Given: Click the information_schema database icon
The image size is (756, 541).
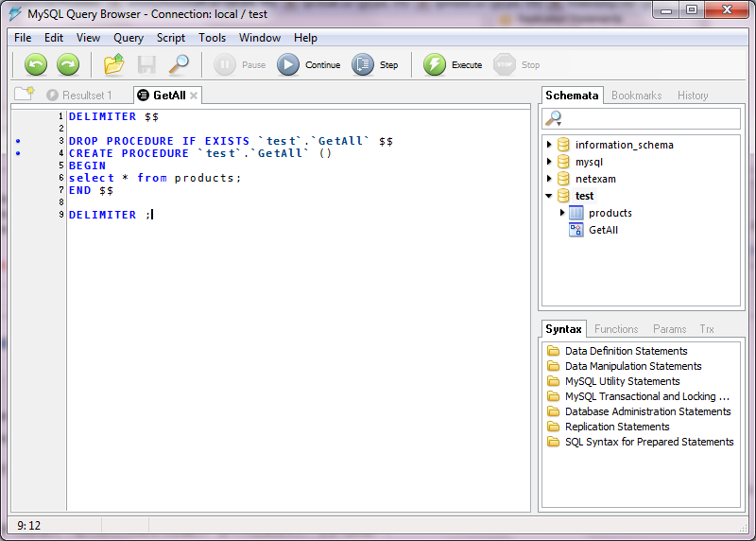Looking at the screenshot, I should coord(563,145).
